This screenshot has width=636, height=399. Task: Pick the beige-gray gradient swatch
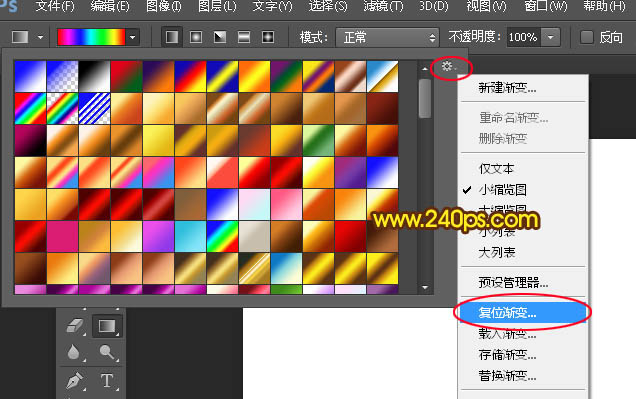255,236
